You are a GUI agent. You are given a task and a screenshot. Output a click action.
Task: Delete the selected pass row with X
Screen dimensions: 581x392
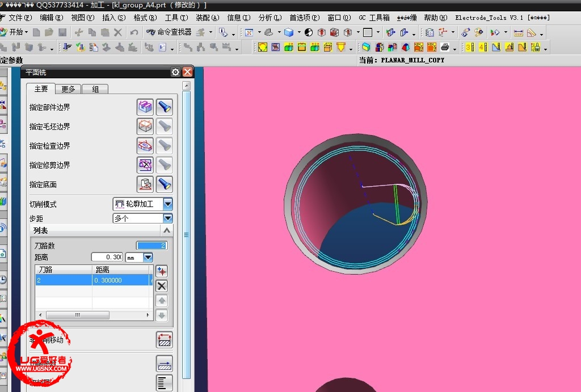tap(162, 286)
